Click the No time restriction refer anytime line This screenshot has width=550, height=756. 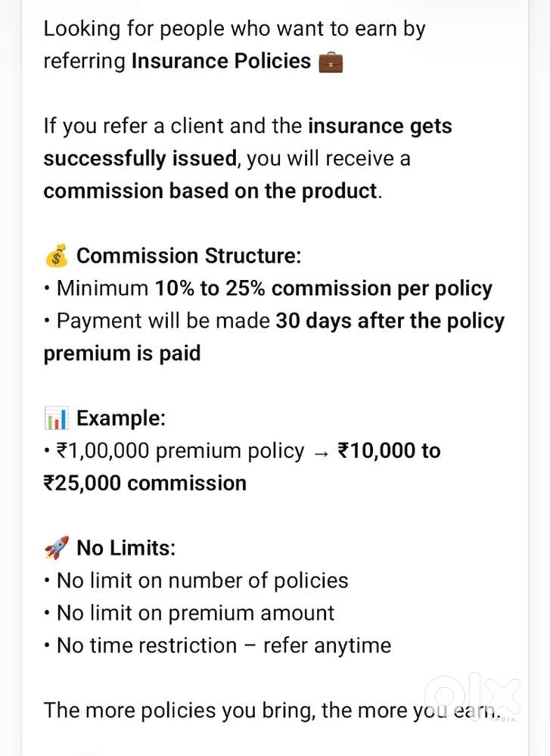[224, 646]
